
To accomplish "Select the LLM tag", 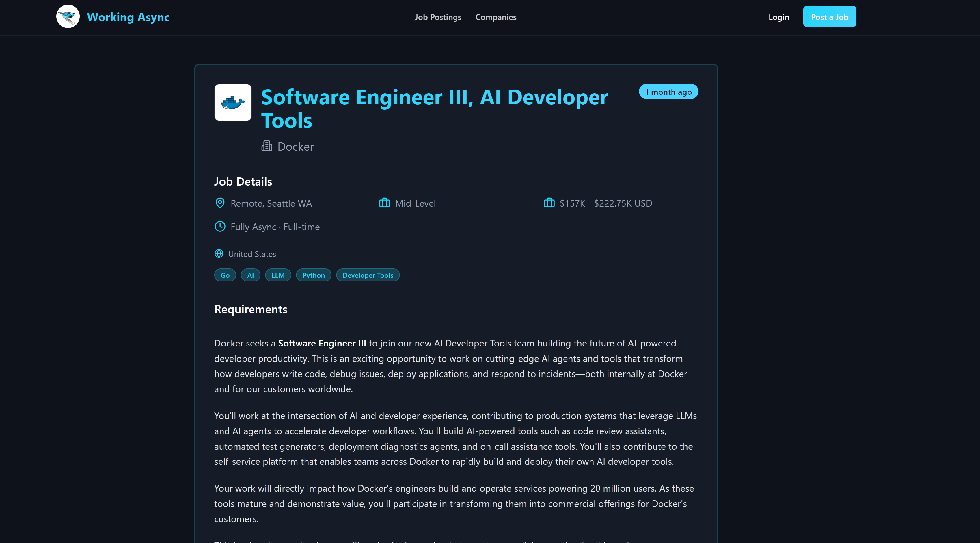I will click(278, 275).
